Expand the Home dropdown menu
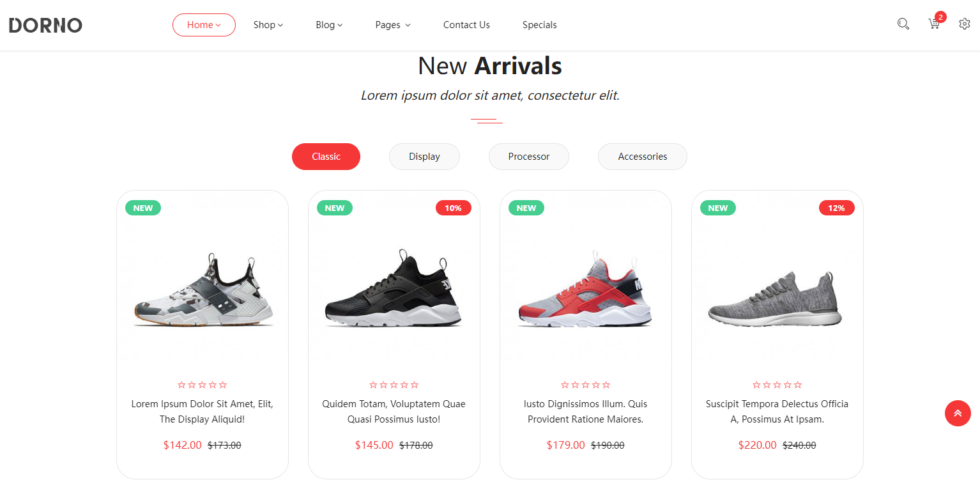980x482 pixels. click(x=204, y=25)
